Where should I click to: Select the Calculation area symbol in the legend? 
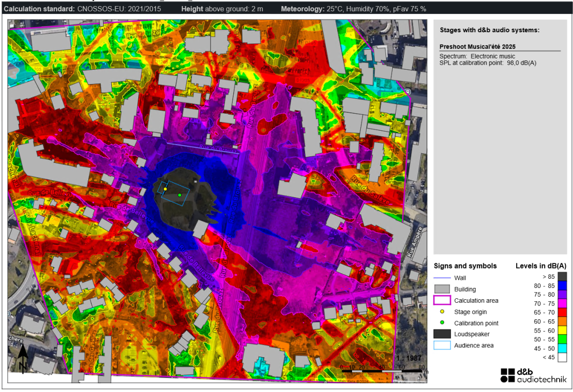click(x=441, y=301)
